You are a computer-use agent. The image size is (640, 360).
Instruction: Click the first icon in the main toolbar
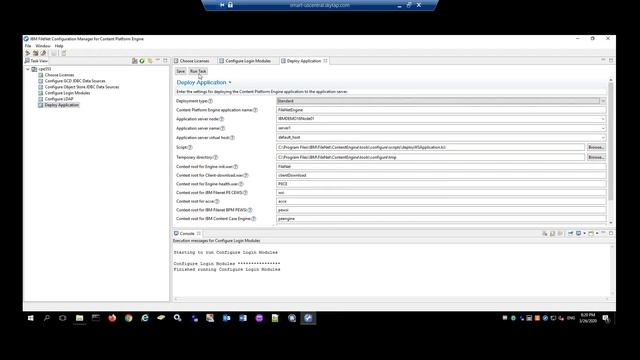[28, 53]
